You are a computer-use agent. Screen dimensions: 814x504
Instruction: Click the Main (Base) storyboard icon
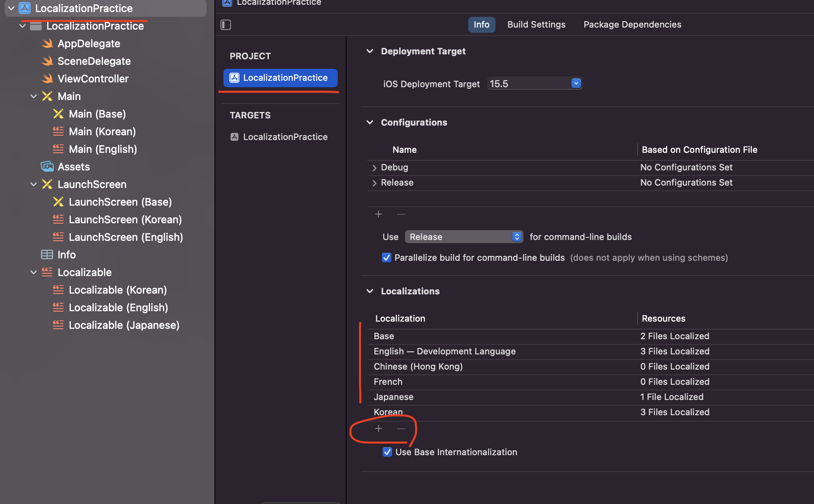pyautogui.click(x=58, y=114)
